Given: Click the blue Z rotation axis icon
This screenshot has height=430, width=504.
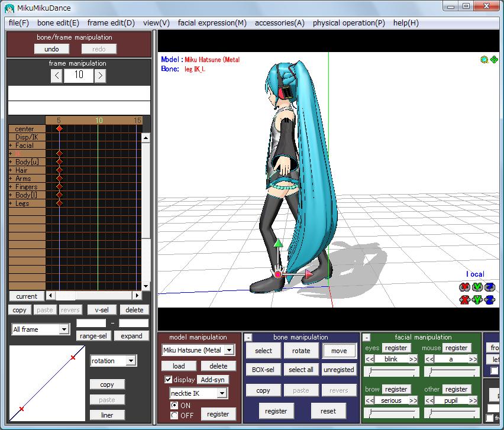Looking at the screenshot, I should (x=490, y=287).
